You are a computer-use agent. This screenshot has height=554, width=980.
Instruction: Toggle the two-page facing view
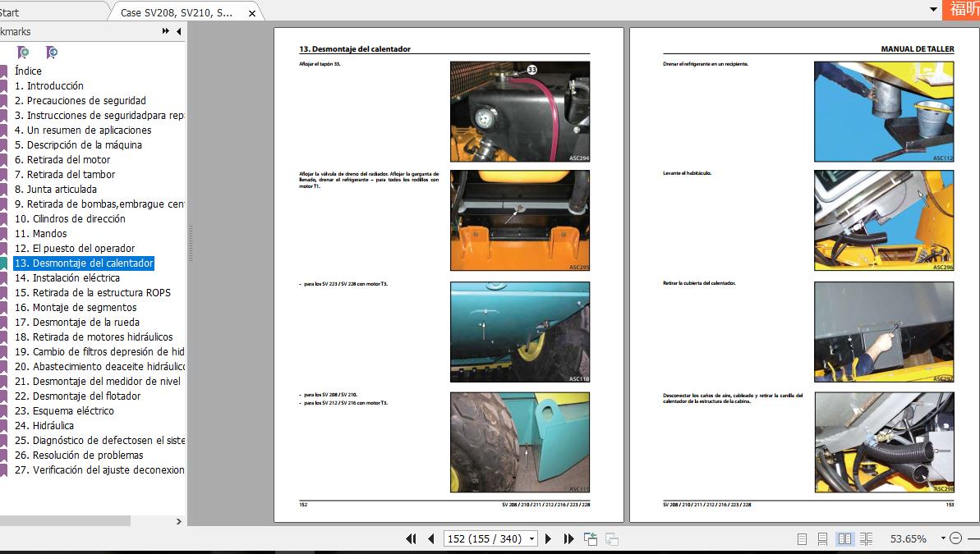coord(844,539)
